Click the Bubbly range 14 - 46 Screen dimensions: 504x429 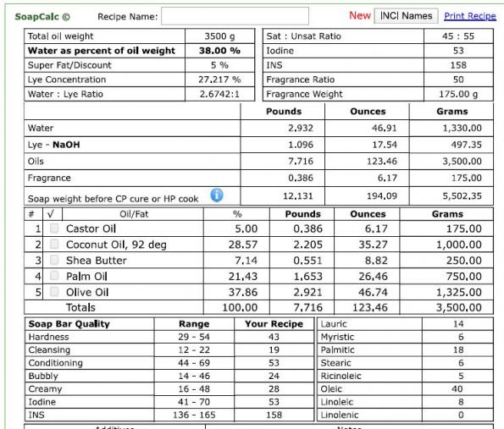194,376
